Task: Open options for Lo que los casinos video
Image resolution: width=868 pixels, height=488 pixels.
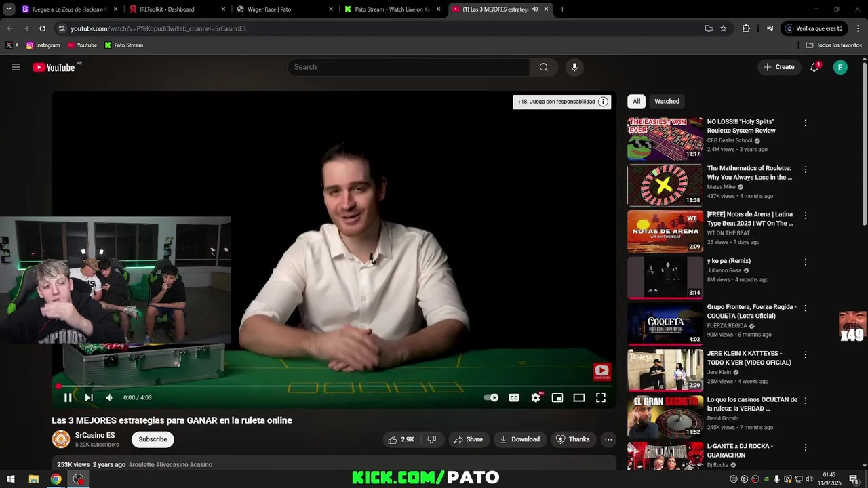Action: 806,401
